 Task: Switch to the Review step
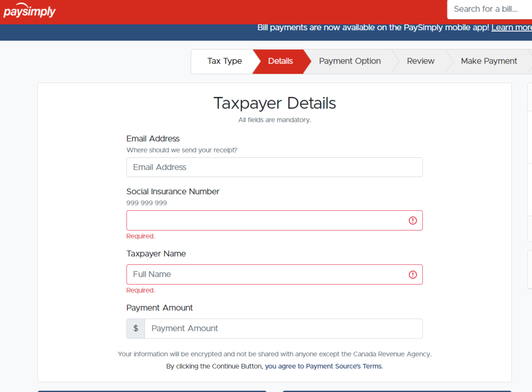(x=420, y=61)
